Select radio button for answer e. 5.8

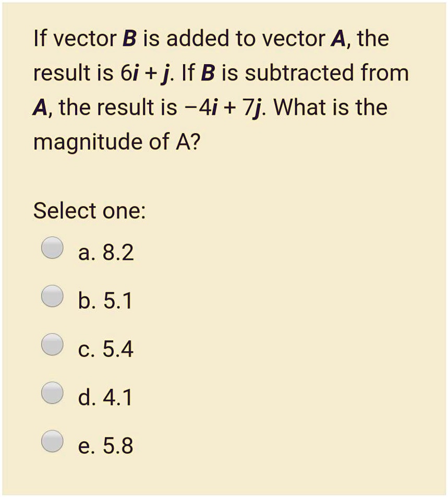tap(52, 440)
